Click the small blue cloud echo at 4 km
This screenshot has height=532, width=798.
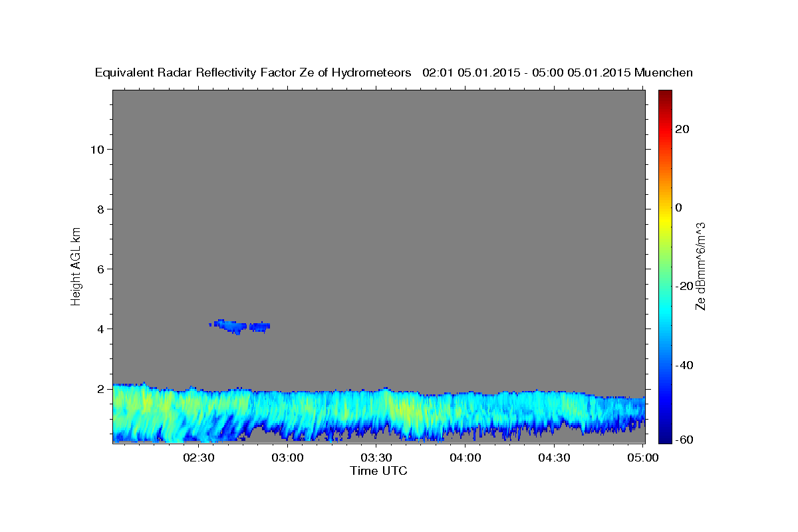click(239, 326)
